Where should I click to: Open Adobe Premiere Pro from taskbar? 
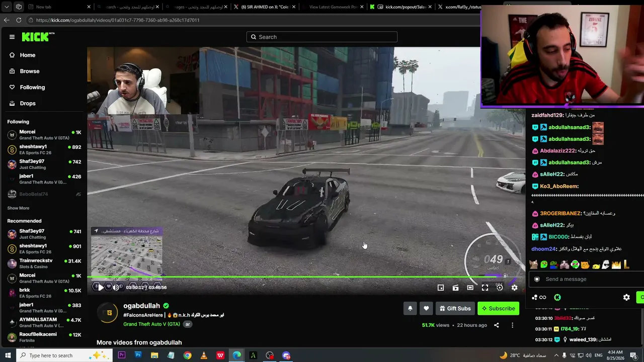tap(122, 355)
